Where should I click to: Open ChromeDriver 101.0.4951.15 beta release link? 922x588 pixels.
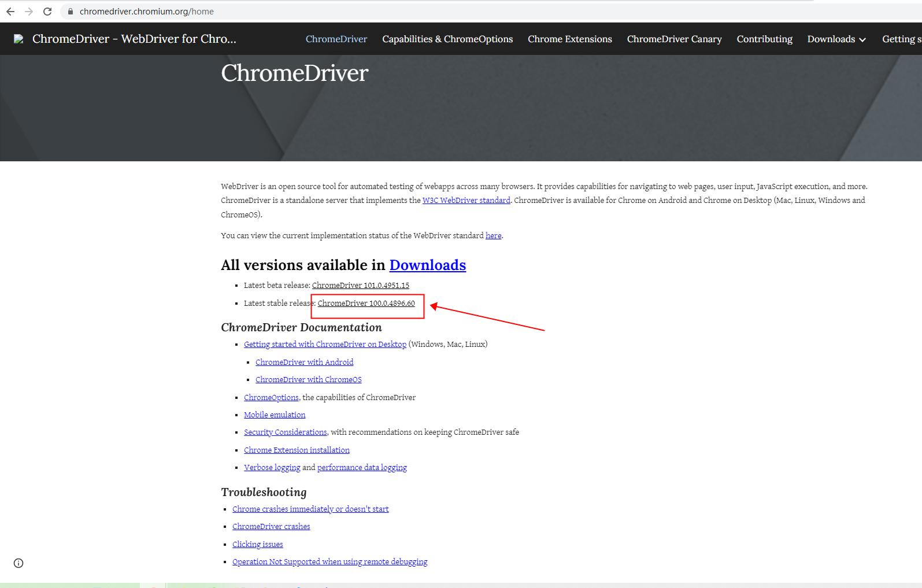pos(361,285)
